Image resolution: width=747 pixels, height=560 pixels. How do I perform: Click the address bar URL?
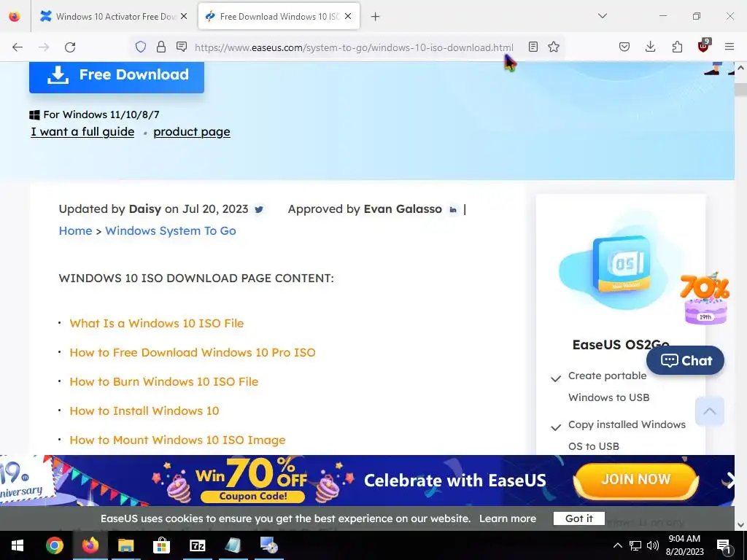(354, 47)
